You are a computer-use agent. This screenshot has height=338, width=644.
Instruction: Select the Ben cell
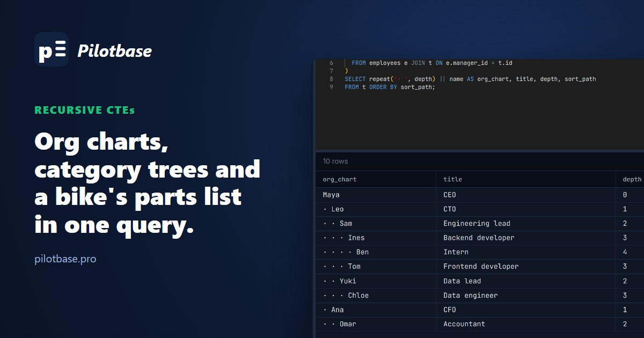(376, 252)
